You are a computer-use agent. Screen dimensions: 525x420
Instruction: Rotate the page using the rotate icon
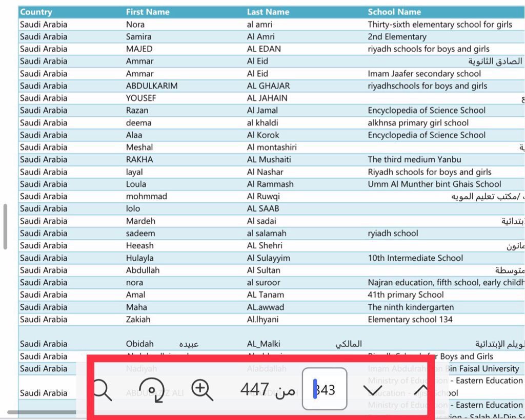[x=151, y=390]
